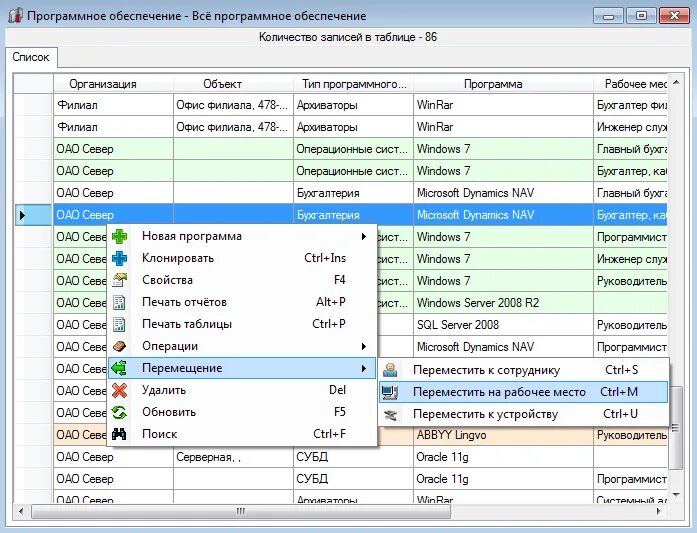Click the green refresh Обновить icon
The width and height of the screenshot is (697, 533).
(x=119, y=412)
